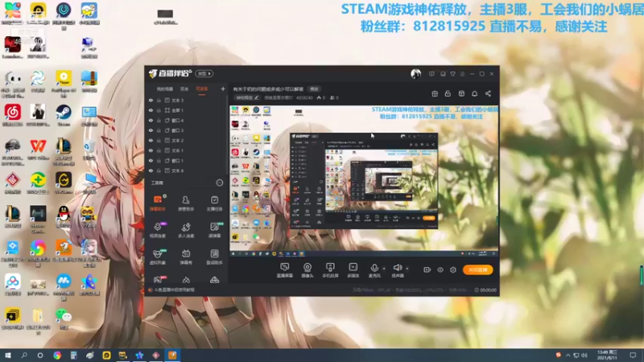Hide the 窗口 4 layer with its eye

tap(151, 120)
